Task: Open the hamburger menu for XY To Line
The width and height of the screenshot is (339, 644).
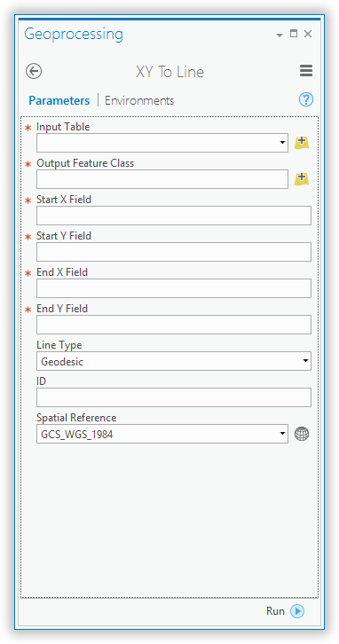Action: click(x=306, y=71)
